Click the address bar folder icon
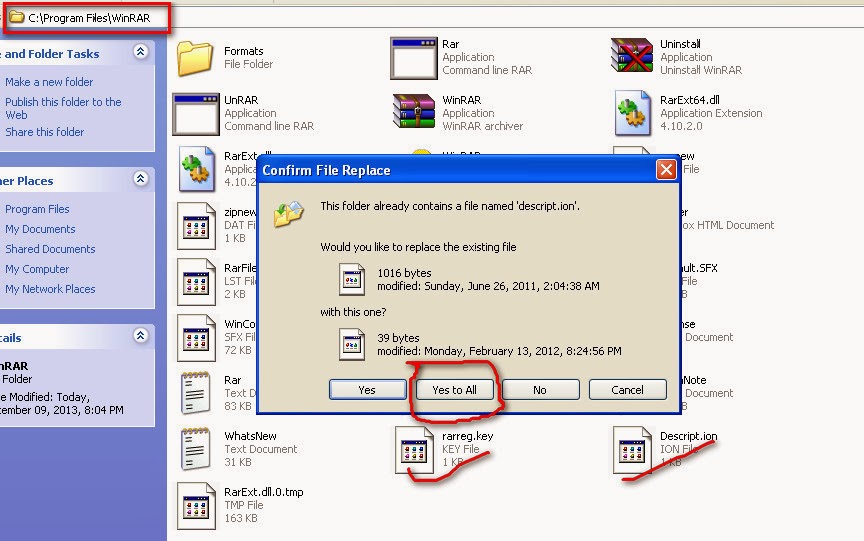The image size is (864, 541). 17,18
